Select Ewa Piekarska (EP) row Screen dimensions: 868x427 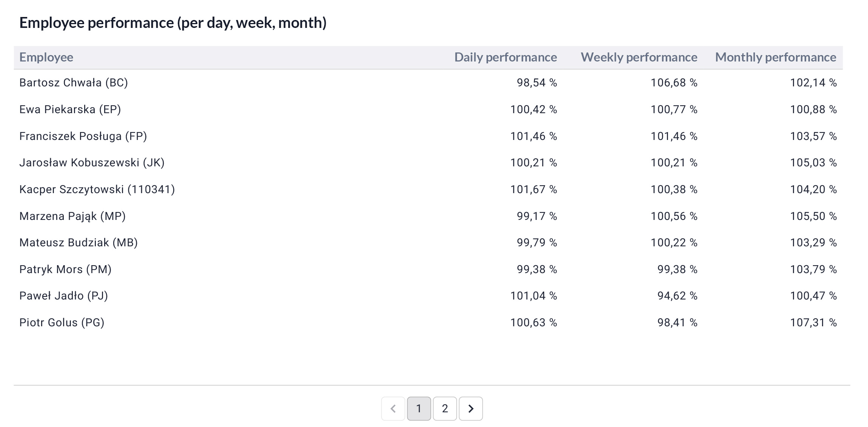[428, 109]
